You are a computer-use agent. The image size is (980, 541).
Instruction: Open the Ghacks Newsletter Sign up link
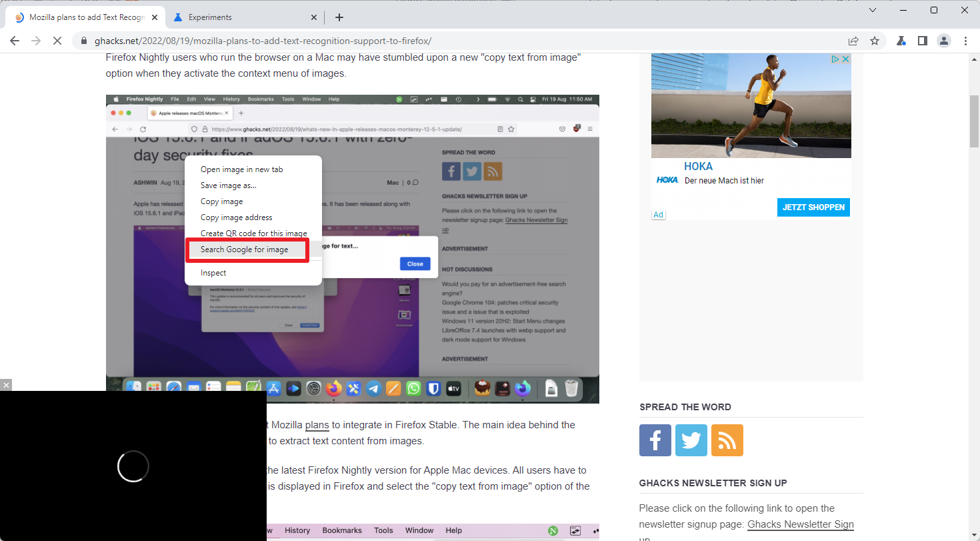(800, 524)
